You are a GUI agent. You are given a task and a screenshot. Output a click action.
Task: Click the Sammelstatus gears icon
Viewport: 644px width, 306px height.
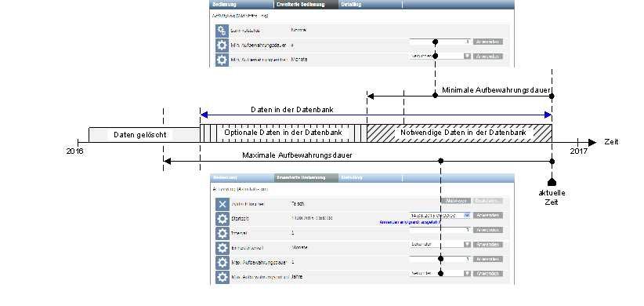[222, 31]
